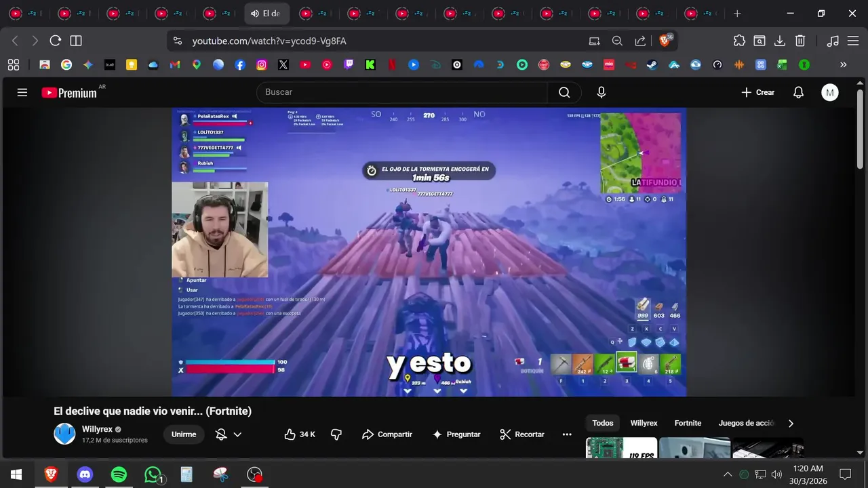Click Unirme to join the channel
Viewport: 868px width, 488px height.
[x=184, y=434]
